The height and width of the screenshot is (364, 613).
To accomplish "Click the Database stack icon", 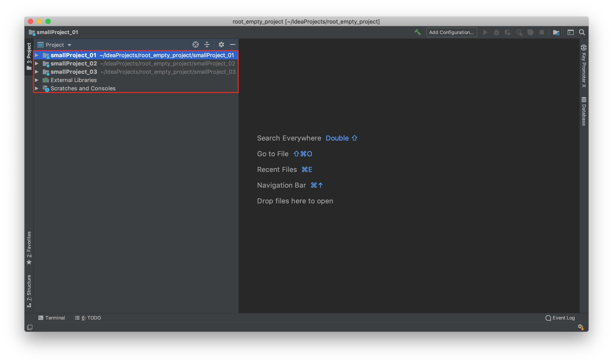I will click(584, 100).
